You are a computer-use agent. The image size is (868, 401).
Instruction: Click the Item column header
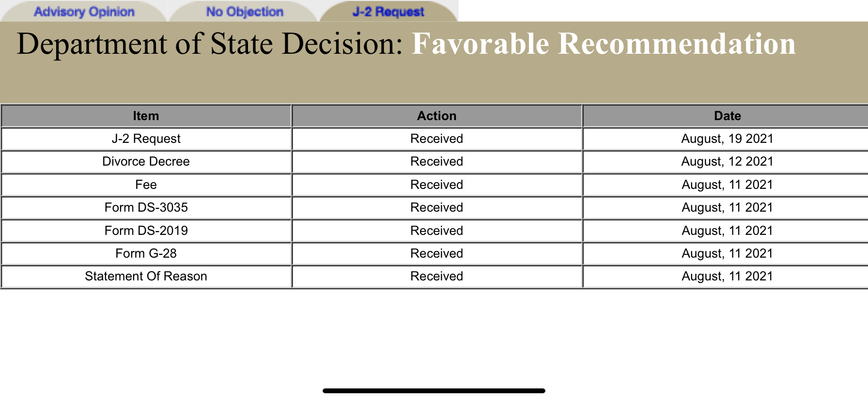146,116
